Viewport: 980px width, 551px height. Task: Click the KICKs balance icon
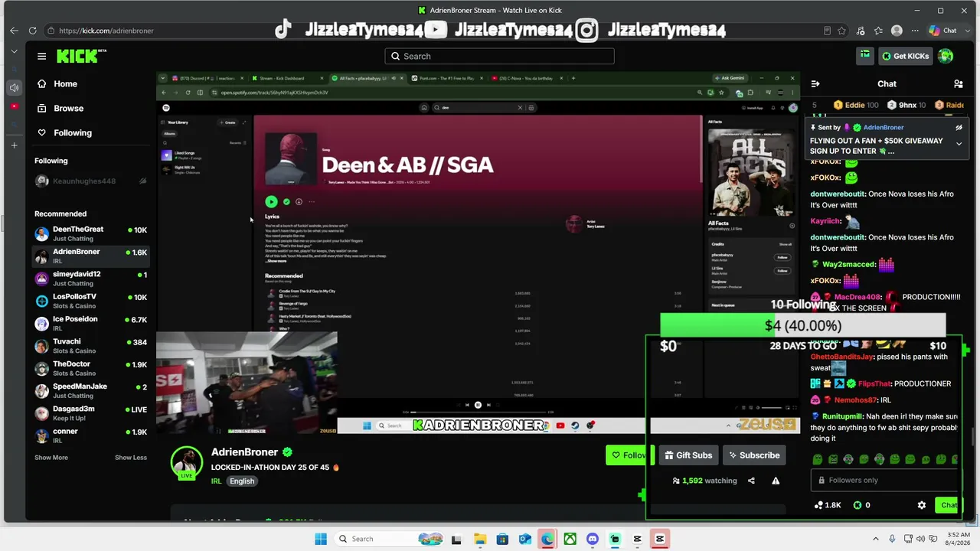coord(857,505)
